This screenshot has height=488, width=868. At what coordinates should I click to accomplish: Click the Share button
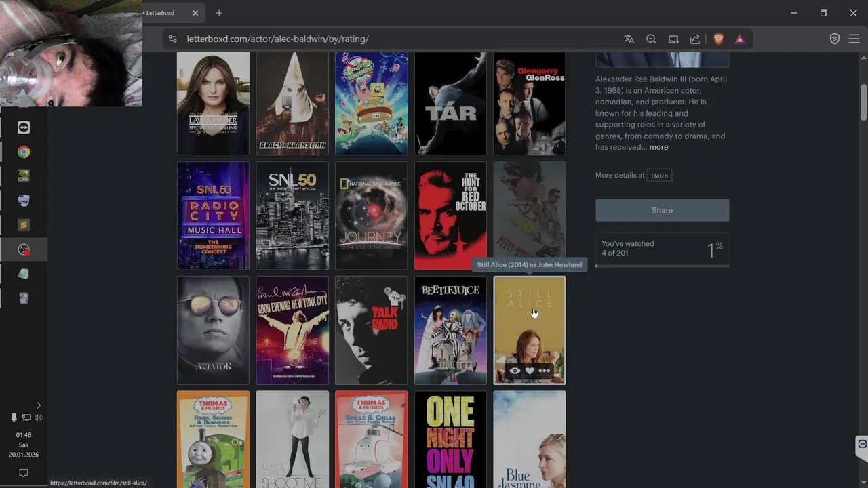click(663, 210)
